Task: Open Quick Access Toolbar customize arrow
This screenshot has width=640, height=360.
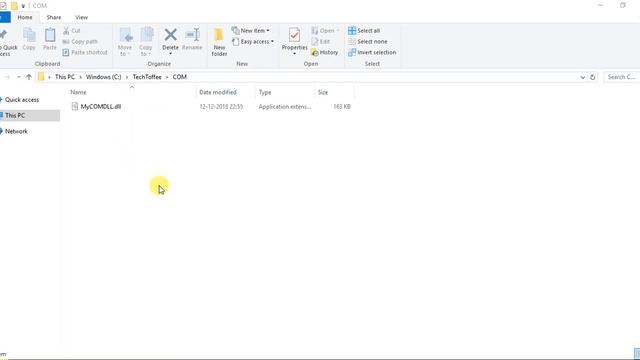Action: [x=23, y=6]
